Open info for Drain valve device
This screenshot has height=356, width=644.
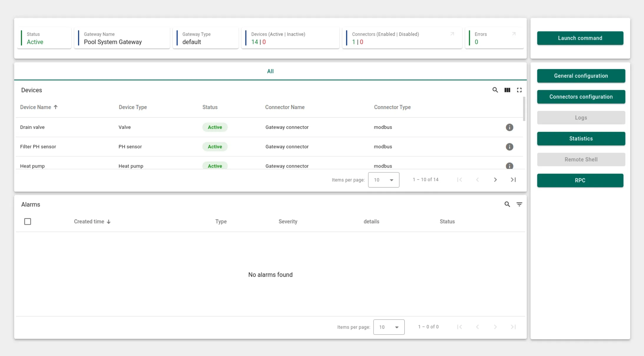click(509, 127)
